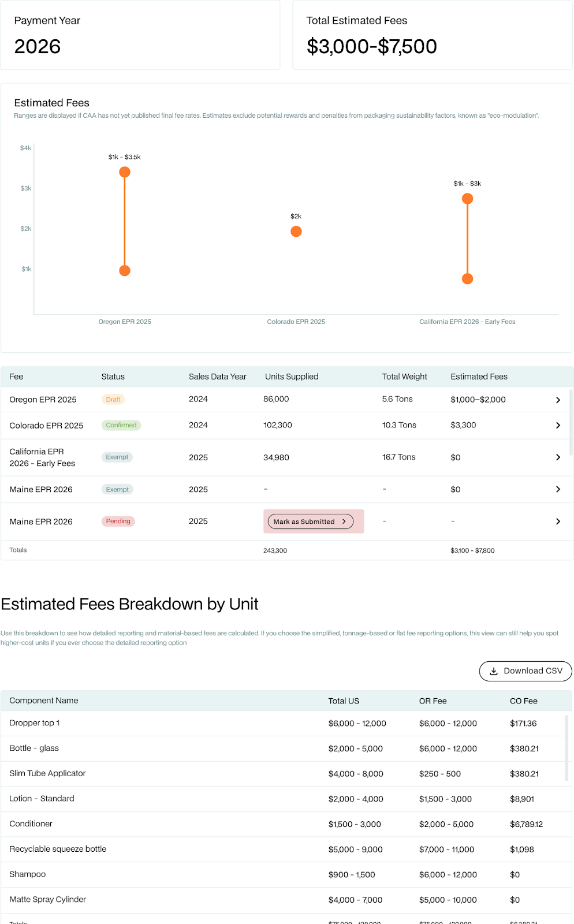Click the Component Name column header
Image resolution: width=574 pixels, height=924 pixels.
[x=44, y=701]
